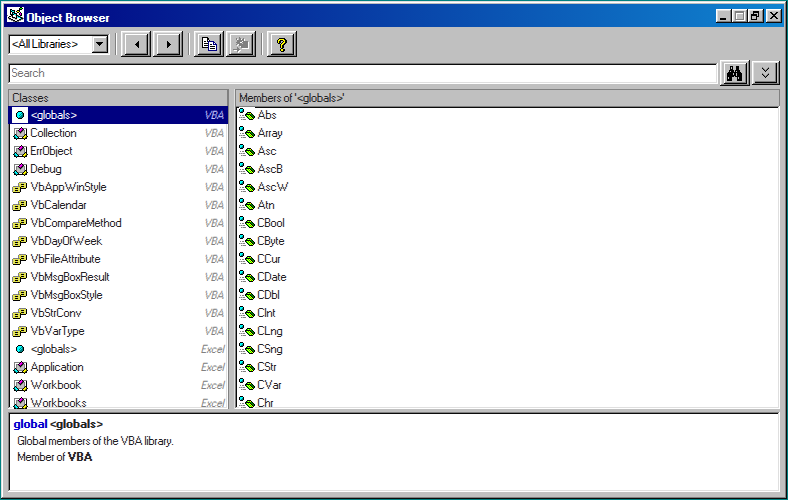788x500 pixels.
Task: Click inside the Search text field
Action: 362,73
